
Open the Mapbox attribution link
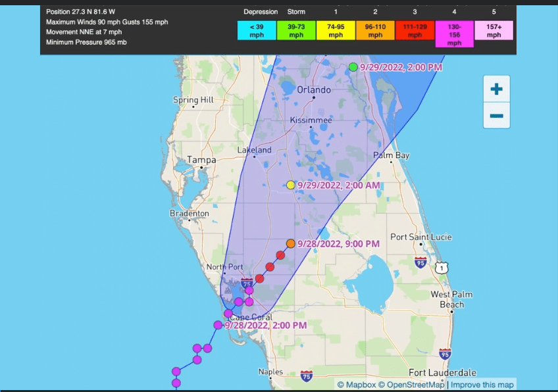pos(356,385)
